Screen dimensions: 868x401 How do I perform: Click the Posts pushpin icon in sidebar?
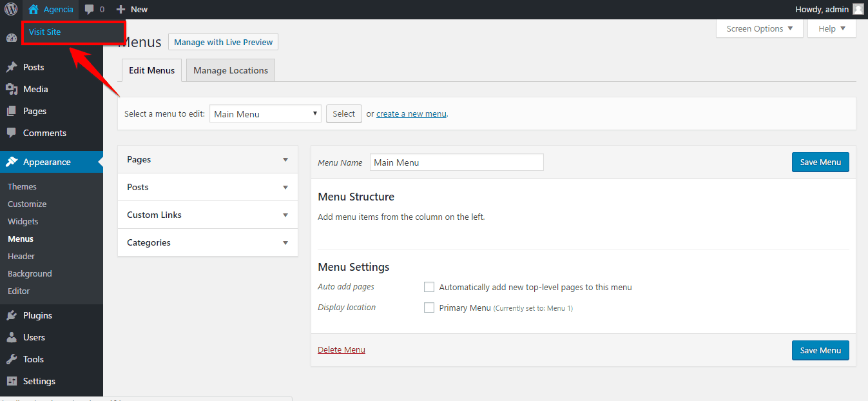12,67
